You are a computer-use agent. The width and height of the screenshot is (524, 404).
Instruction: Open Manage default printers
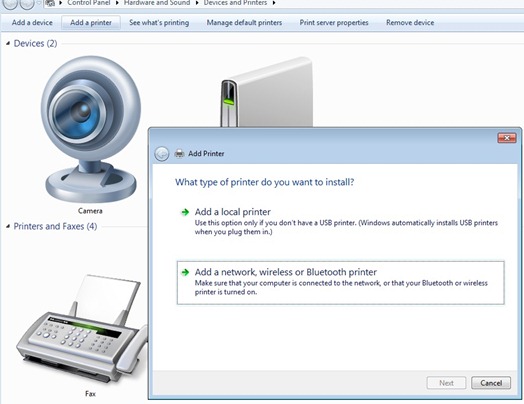click(244, 23)
